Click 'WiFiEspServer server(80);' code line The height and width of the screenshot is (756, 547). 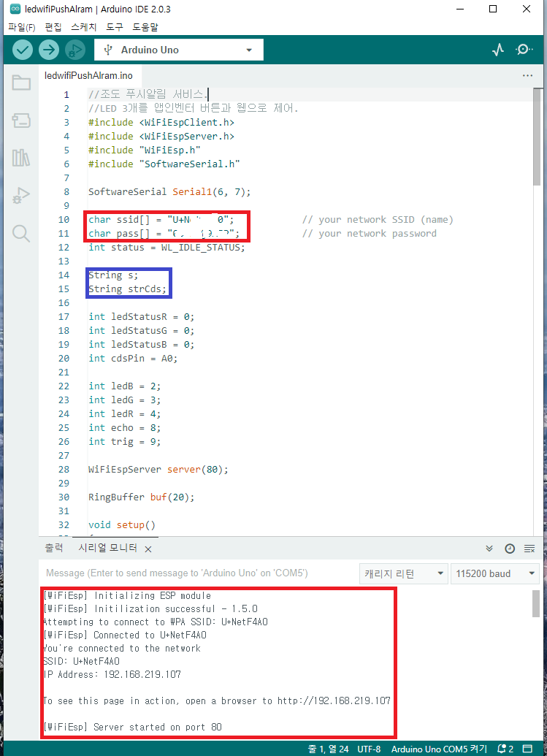[158, 469]
